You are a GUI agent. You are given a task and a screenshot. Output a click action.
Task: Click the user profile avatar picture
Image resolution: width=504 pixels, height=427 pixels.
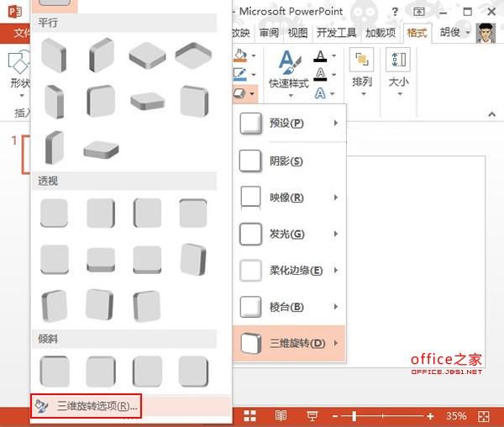[x=486, y=33]
